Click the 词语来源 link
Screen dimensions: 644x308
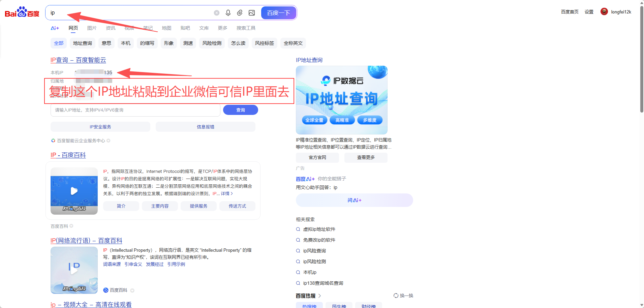tap(112, 264)
